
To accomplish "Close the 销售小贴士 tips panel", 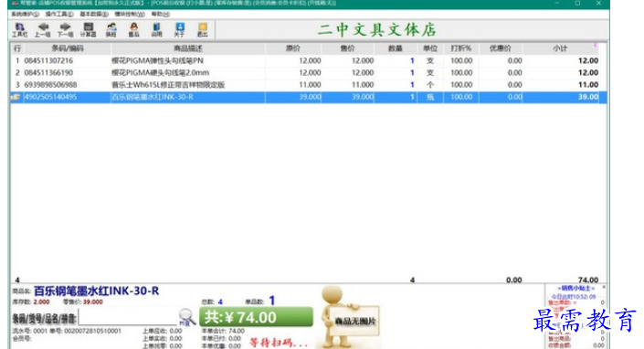I will click(604, 288).
